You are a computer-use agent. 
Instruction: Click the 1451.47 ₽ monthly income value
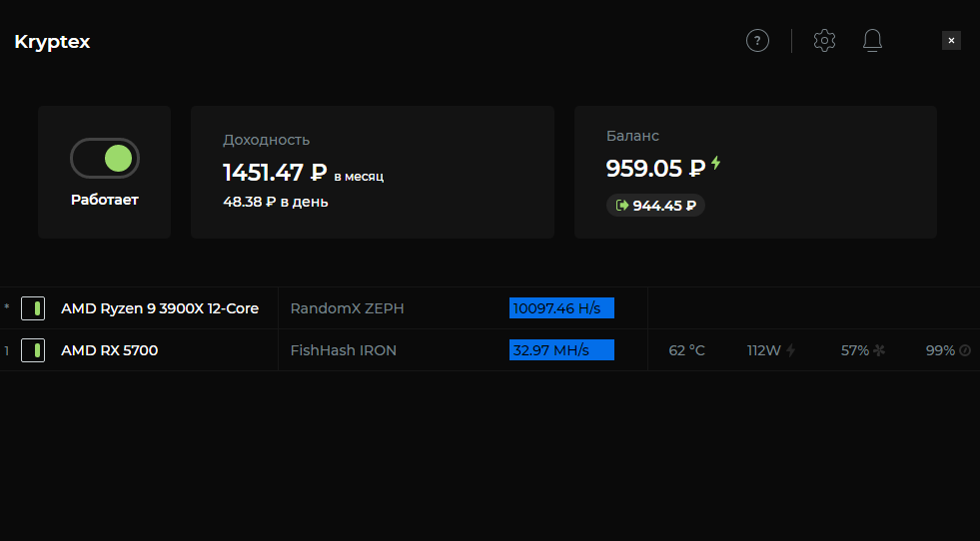pyautogui.click(x=275, y=173)
